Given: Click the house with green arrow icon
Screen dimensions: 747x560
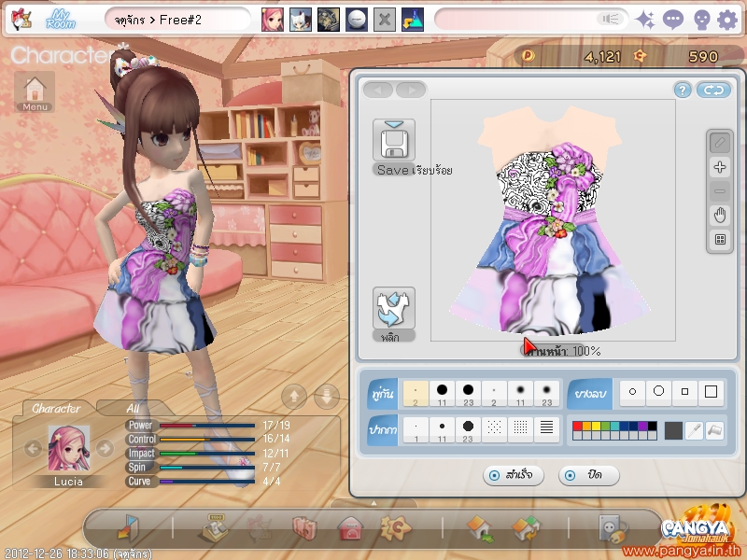Looking at the screenshot, I should pyautogui.click(x=480, y=528).
